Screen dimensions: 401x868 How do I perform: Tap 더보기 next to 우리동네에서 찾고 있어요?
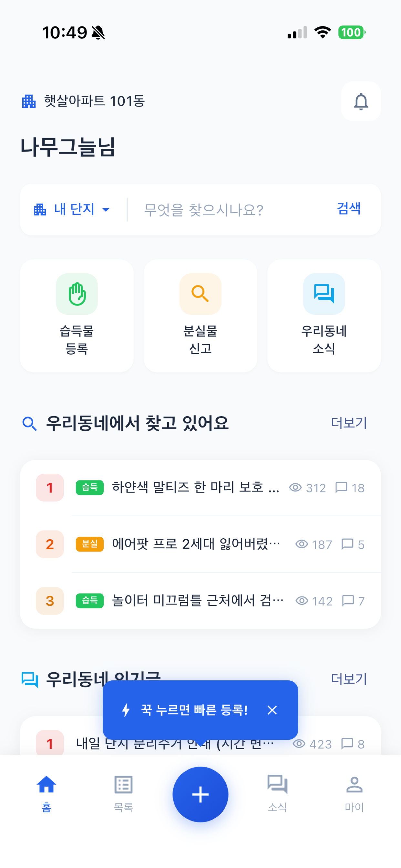349,423
